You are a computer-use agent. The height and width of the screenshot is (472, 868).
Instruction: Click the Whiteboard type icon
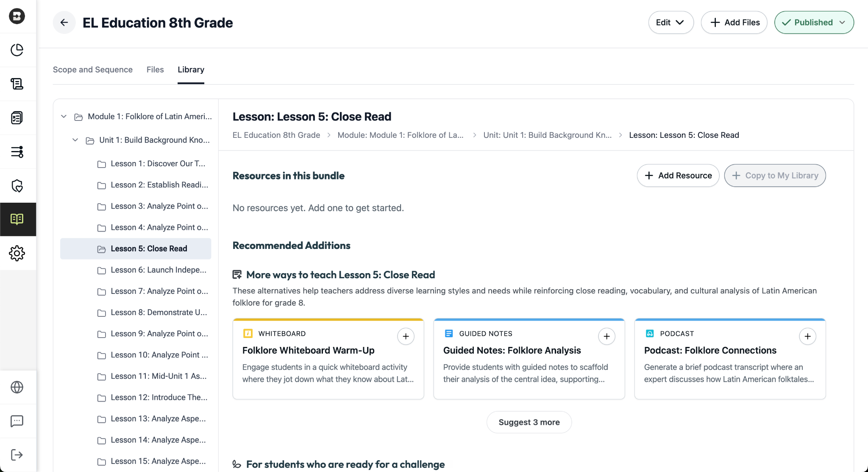point(248,334)
